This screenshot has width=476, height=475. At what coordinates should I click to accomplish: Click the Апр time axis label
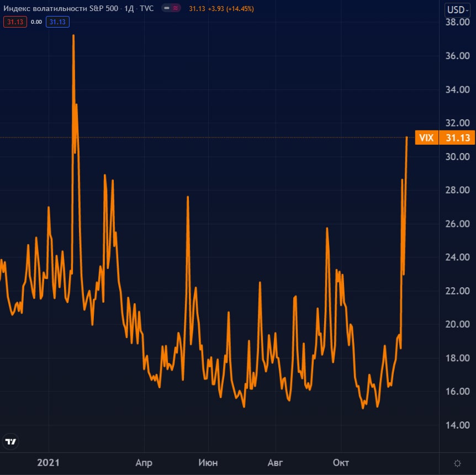144,462
